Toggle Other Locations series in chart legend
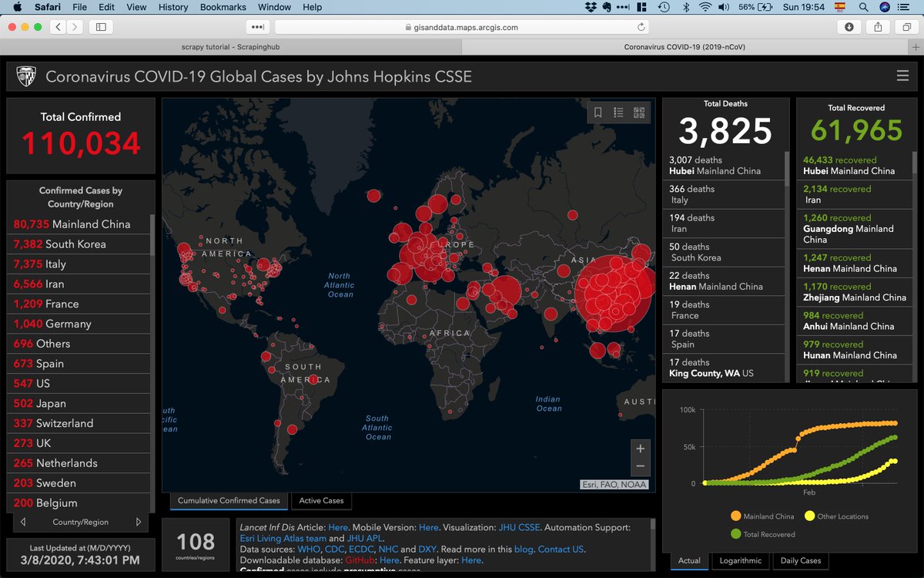924x578 pixels. (x=836, y=516)
